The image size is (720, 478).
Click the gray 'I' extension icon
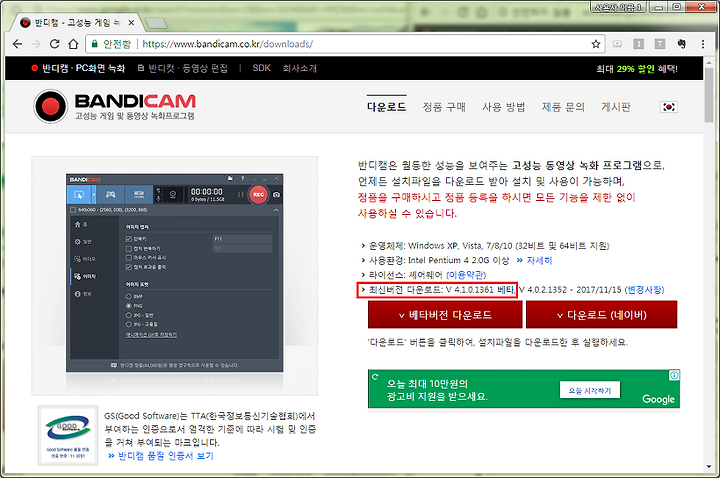point(638,44)
